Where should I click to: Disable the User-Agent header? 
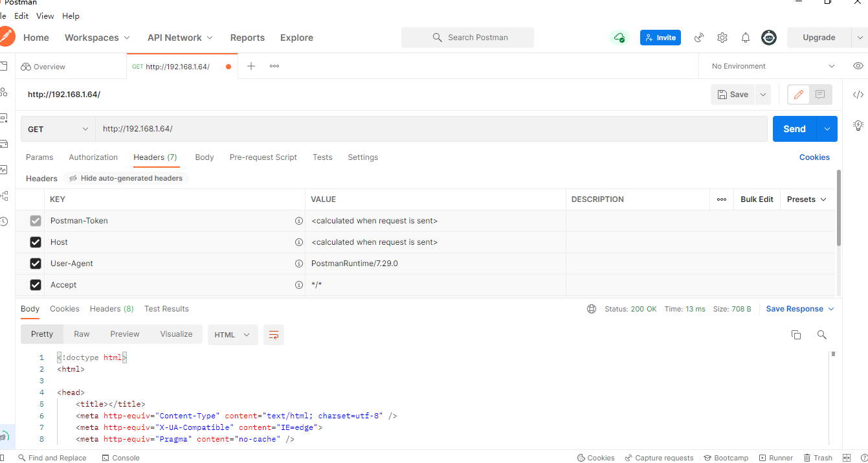pos(36,263)
